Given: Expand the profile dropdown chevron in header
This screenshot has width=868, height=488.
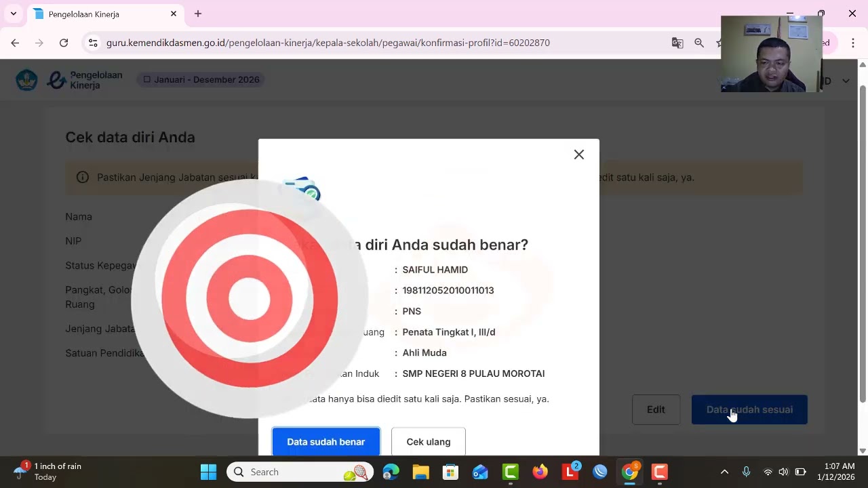Looking at the screenshot, I should point(846,81).
